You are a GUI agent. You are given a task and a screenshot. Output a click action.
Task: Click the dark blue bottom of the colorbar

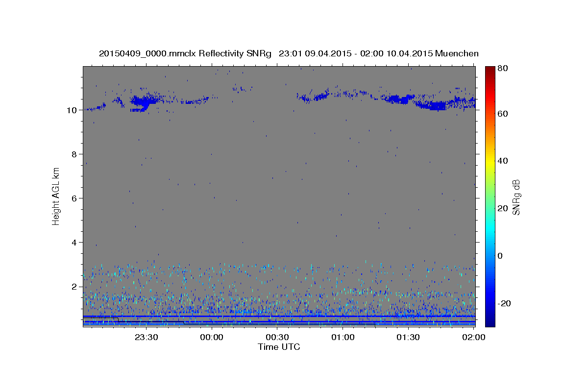(x=490, y=321)
